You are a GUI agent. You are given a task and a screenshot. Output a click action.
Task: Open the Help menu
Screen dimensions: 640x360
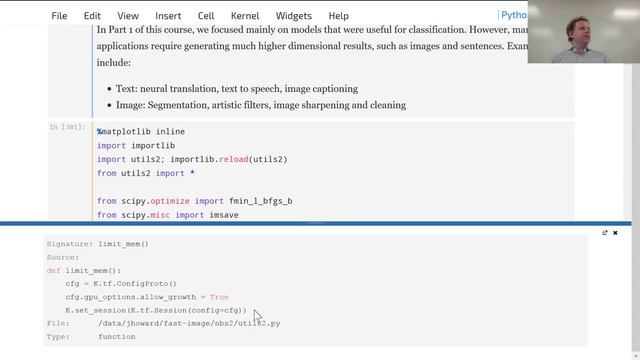[338, 16]
